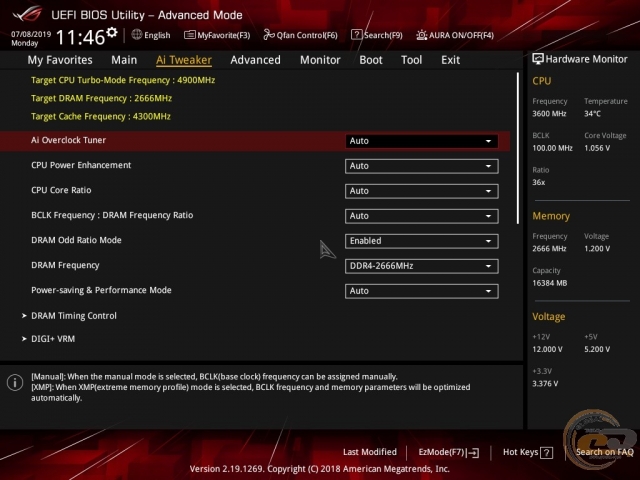Viewport: 640px width, 480px height.
Task: Open the Exit tab
Action: coord(450,60)
